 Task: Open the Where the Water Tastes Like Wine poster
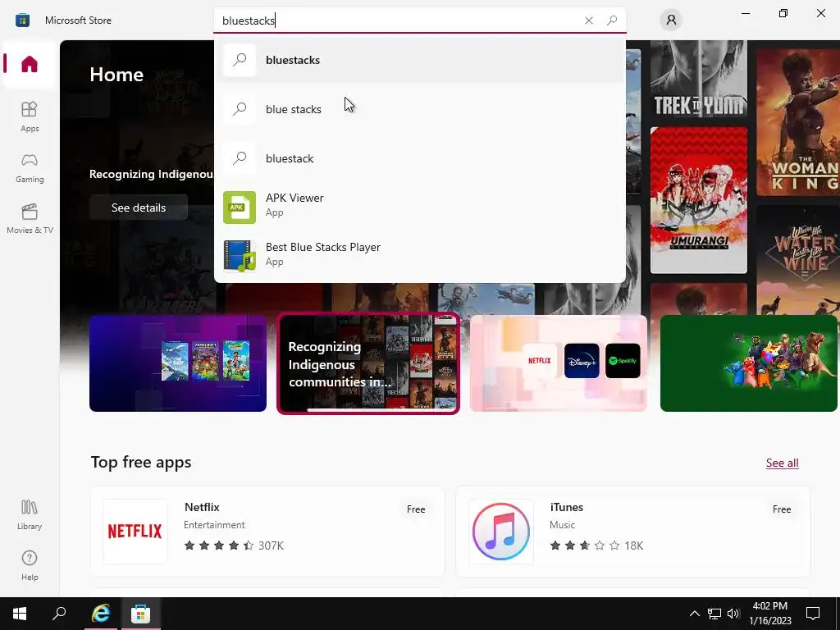click(x=797, y=260)
